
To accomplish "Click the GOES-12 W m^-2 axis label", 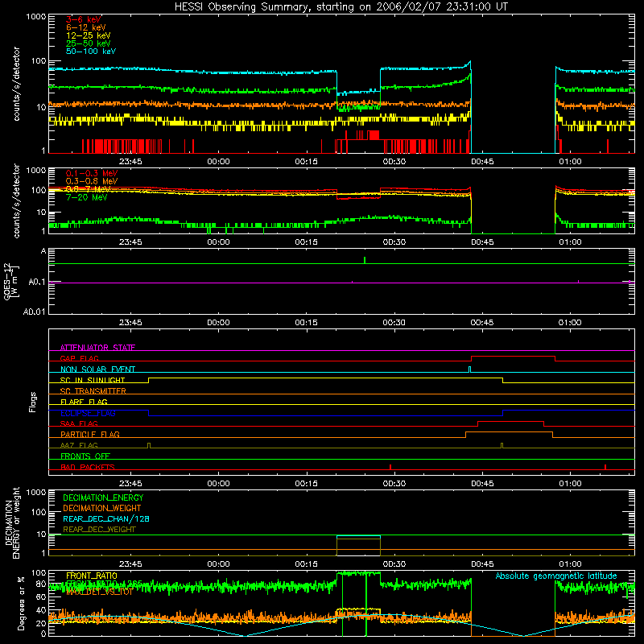I will [11, 281].
